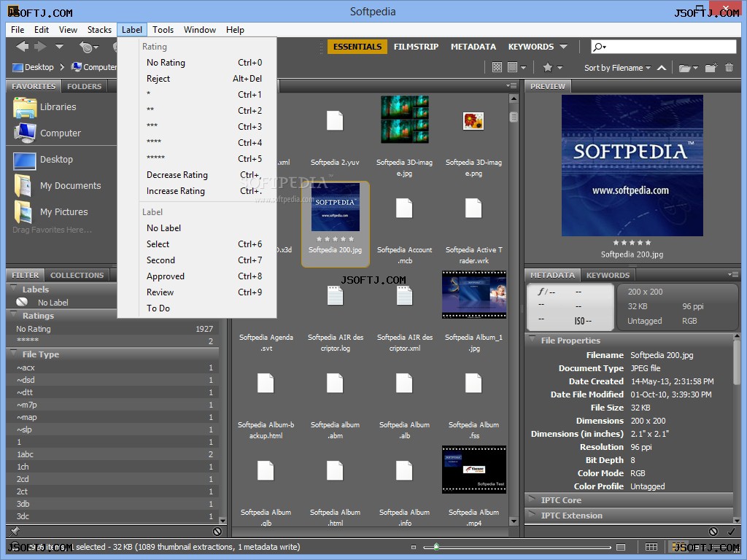Toggle the ~dsd file type filter

112,380
